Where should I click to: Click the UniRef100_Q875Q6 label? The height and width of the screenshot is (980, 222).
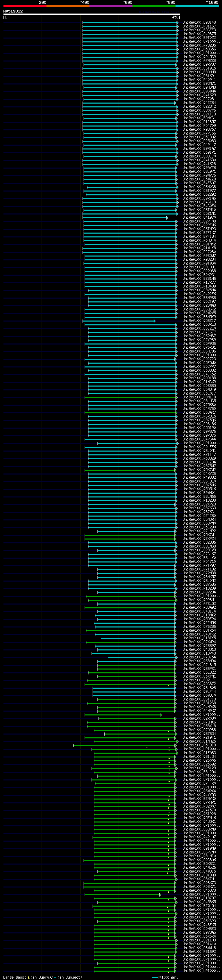click(x=199, y=420)
